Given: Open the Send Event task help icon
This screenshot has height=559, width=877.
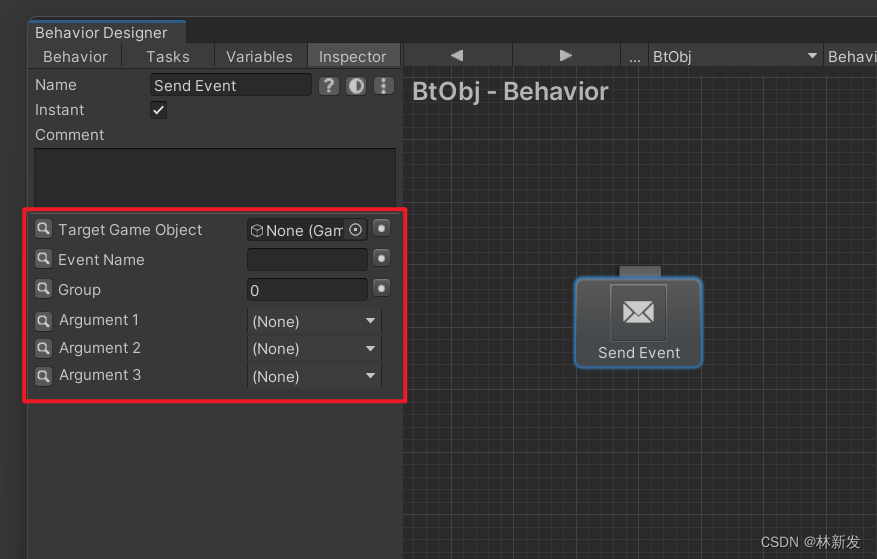Looking at the screenshot, I should (x=329, y=86).
